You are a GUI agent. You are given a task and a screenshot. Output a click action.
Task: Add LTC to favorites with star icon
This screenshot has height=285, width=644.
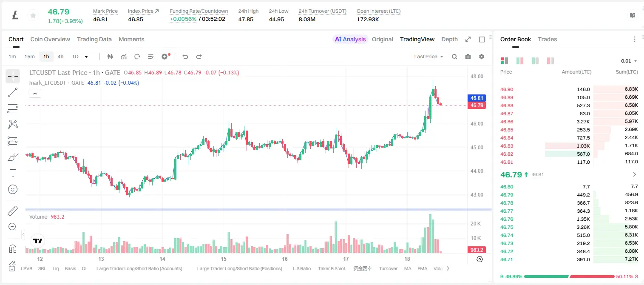pos(33,15)
